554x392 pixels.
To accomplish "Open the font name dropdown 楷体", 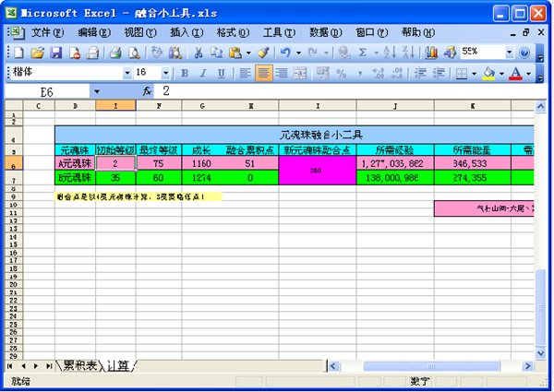I will 127,74.
